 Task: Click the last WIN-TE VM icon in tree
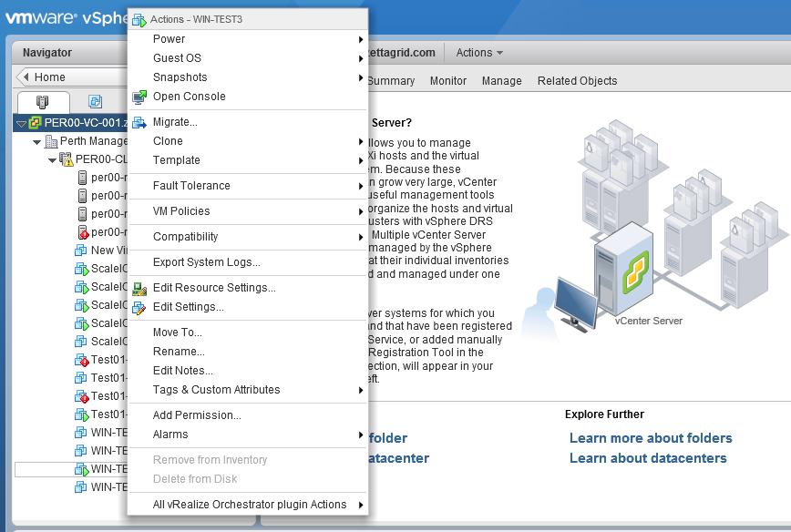point(81,487)
